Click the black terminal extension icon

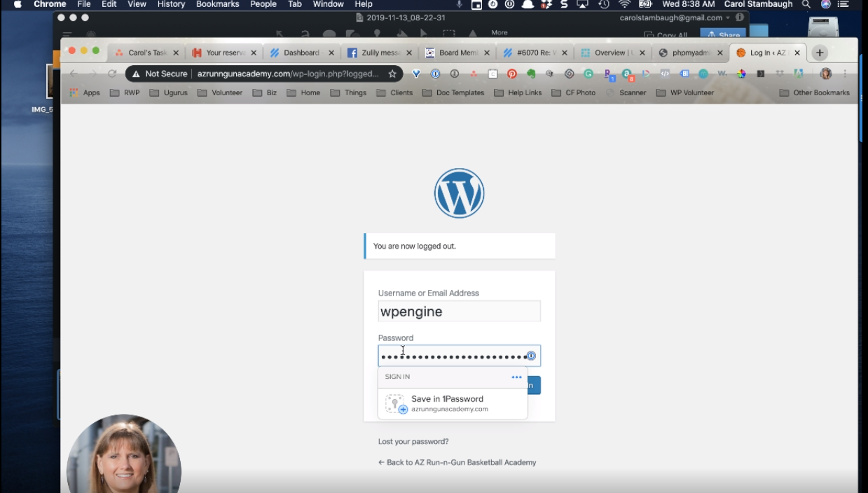(761, 74)
